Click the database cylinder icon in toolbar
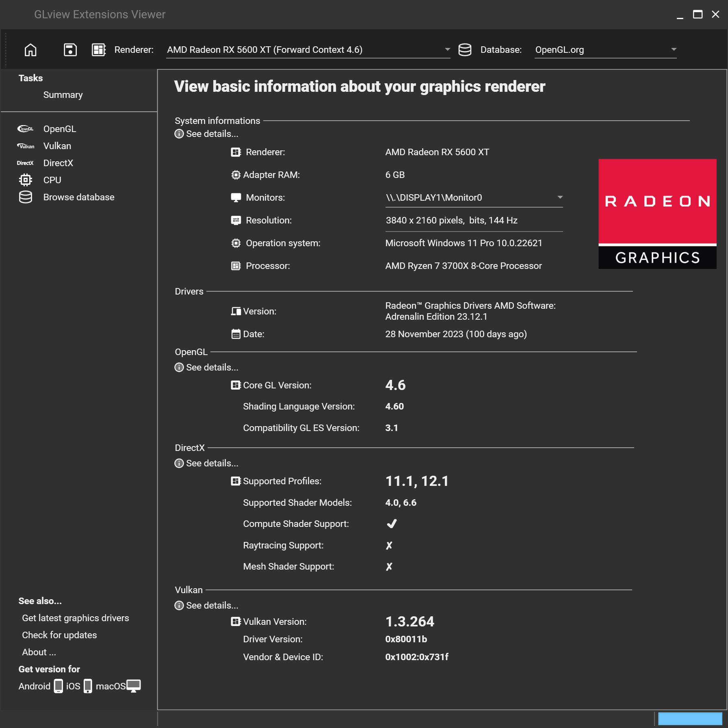 pos(465,50)
